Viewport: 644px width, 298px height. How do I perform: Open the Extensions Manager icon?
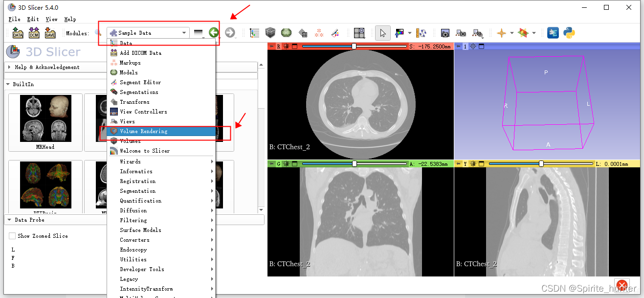point(553,33)
